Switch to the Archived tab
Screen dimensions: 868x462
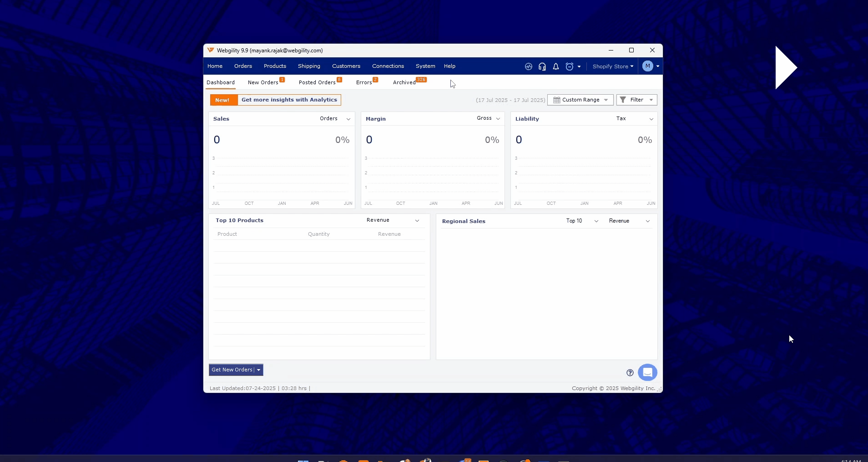point(404,82)
